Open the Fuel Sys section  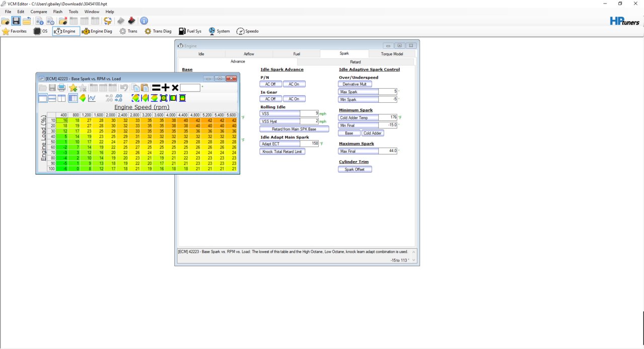tap(190, 31)
